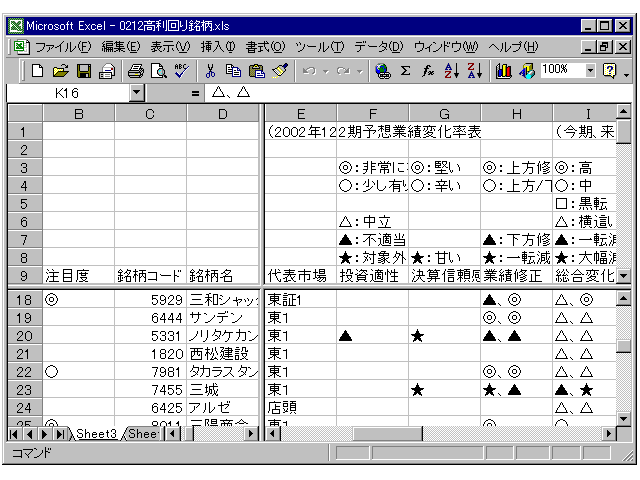This screenshot has width=640, height=480.
Task: Click the Excel workbook icon beside the File menu
Action: [x=21, y=47]
